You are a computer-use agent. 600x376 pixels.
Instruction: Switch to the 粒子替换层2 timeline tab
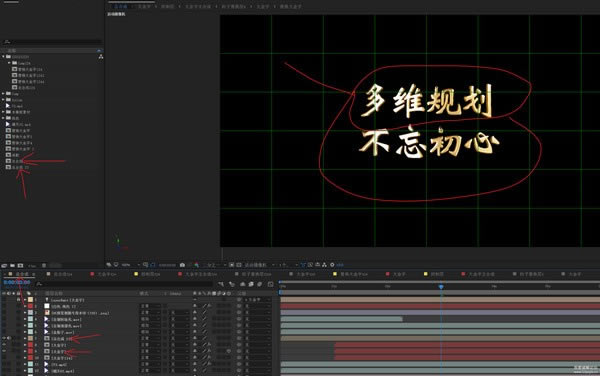tap(532, 274)
